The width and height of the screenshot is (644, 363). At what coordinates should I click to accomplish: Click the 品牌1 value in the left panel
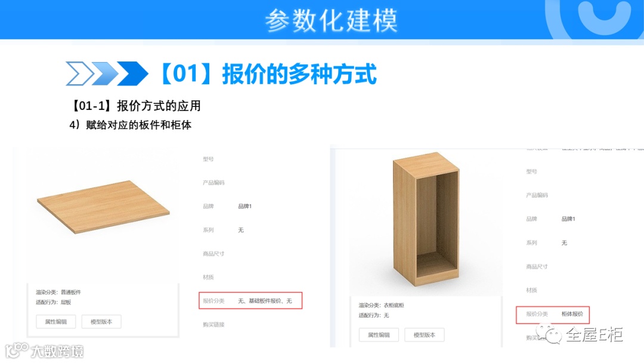coord(245,207)
